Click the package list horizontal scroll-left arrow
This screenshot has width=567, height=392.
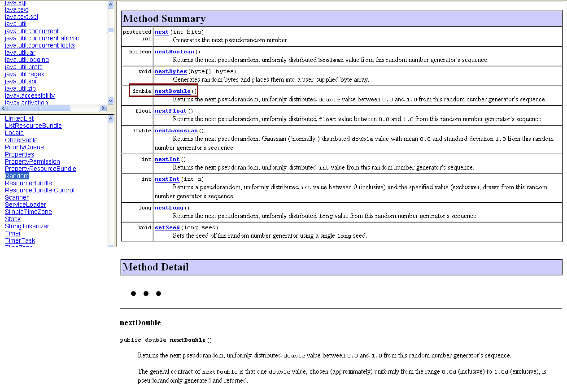(4, 109)
